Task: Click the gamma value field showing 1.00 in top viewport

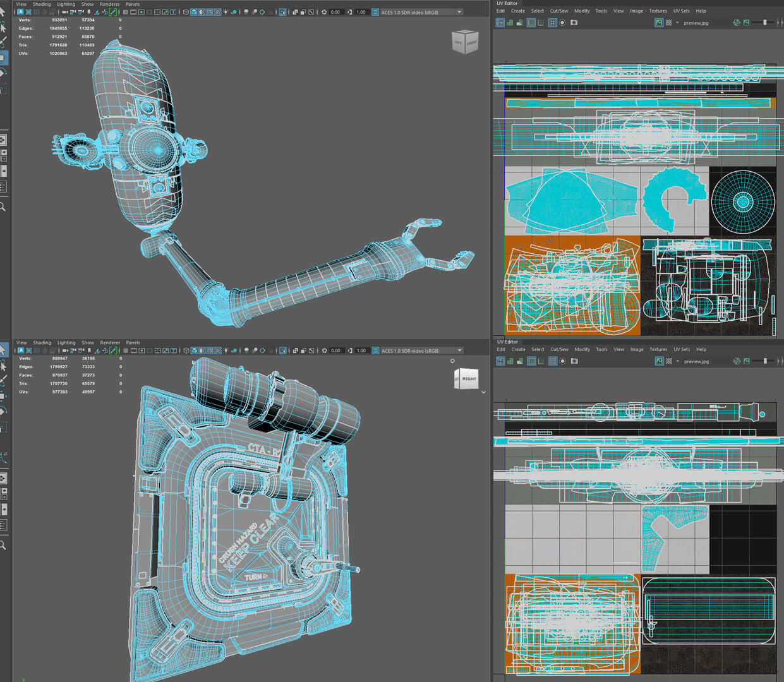Action: click(x=361, y=12)
